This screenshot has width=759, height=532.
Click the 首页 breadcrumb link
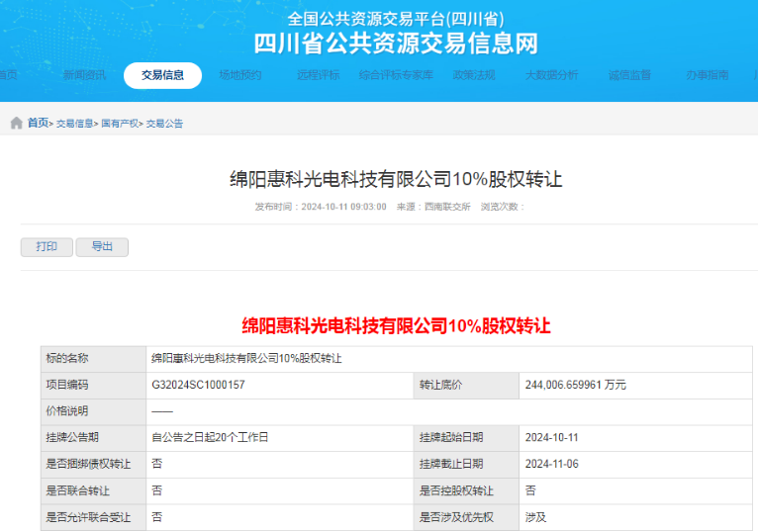coord(38,124)
